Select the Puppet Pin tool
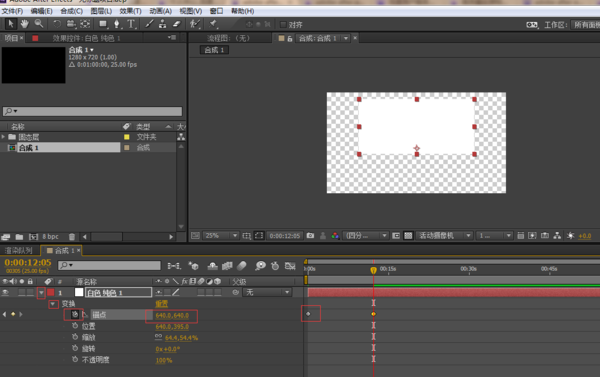This screenshot has height=377, width=600. (213, 24)
